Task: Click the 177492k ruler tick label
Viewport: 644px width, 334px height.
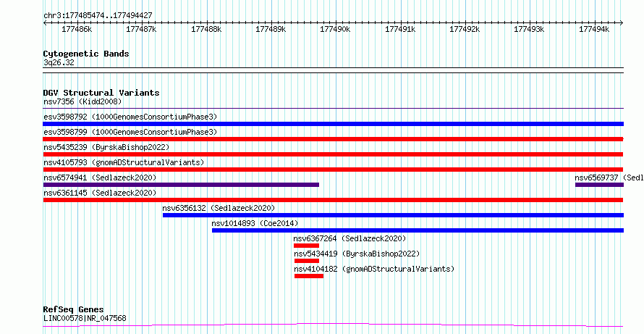Action: (465, 29)
